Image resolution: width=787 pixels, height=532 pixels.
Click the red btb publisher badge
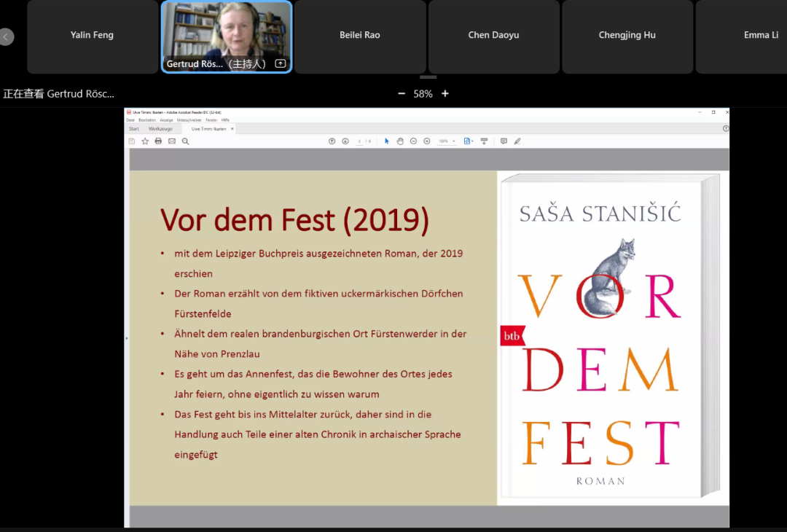[x=512, y=336]
